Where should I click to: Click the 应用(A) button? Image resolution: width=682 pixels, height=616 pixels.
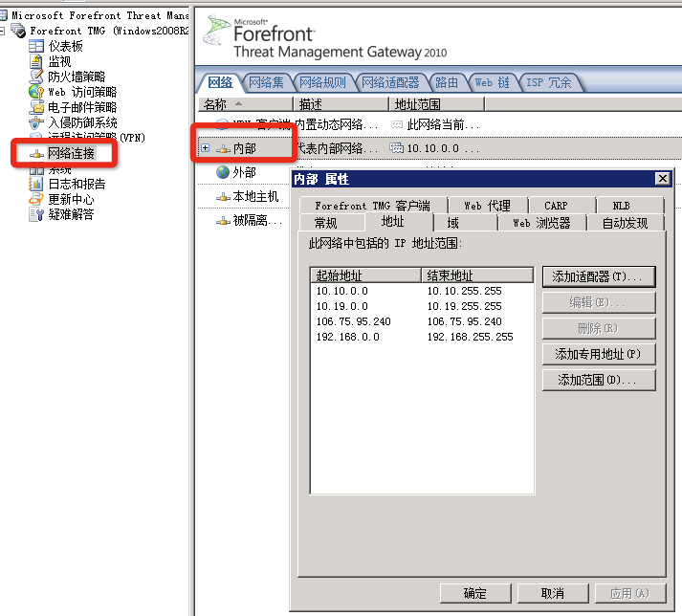[x=630, y=593]
